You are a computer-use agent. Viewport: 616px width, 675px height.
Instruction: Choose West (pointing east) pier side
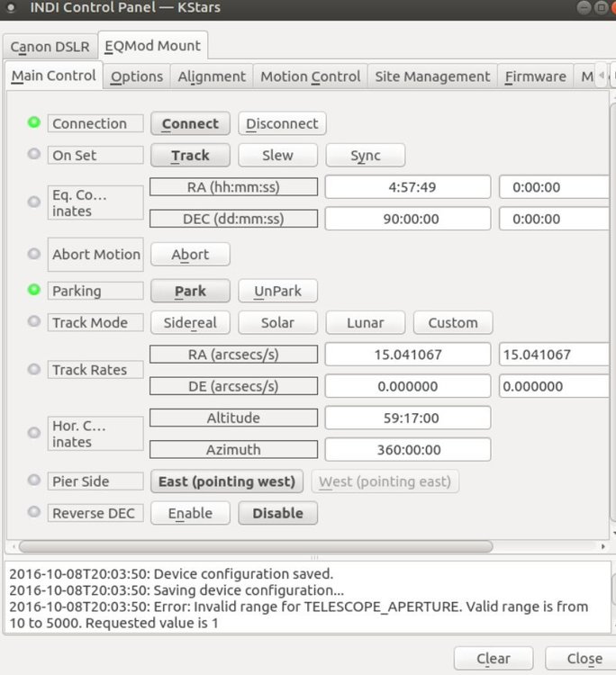coord(385,481)
